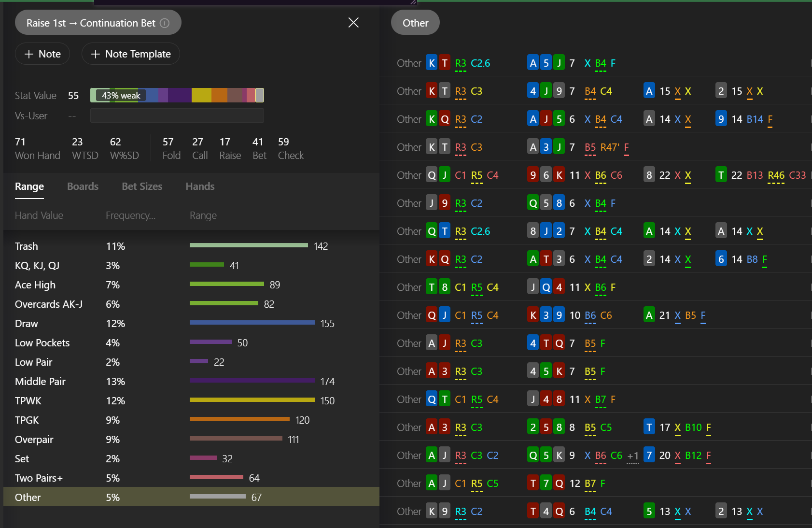This screenshot has height=528, width=812.
Task: Click the Call 27 stat
Action: click(x=200, y=149)
